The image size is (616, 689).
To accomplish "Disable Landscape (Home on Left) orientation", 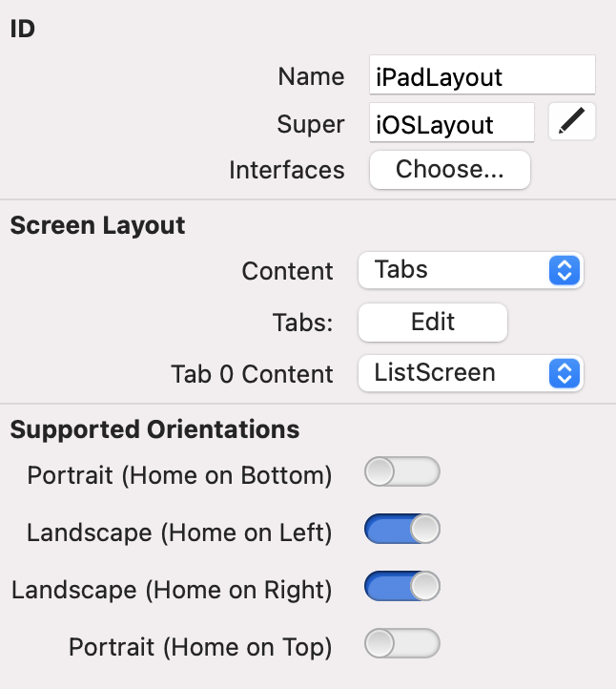I will pyautogui.click(x=401, y=530).
